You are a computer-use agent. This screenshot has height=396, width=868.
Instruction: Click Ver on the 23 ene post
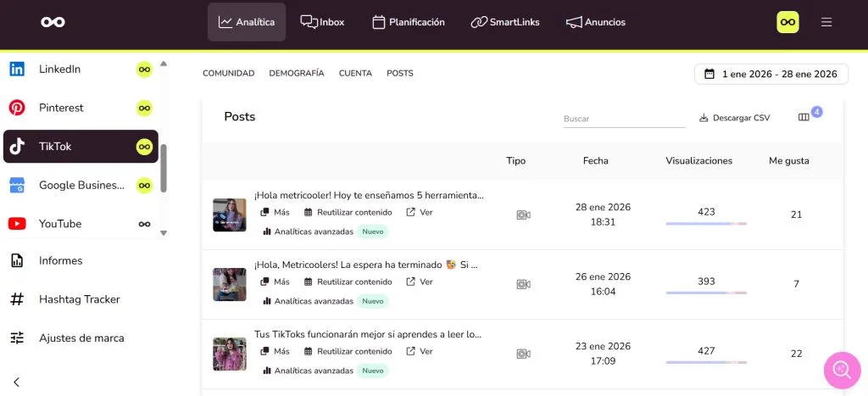(x=420, y=351)
